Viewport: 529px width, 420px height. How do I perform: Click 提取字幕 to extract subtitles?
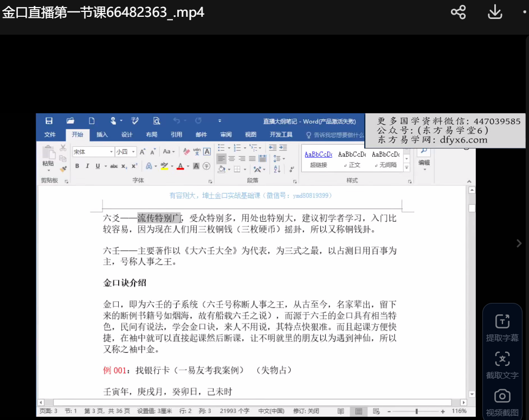(502, 327)
